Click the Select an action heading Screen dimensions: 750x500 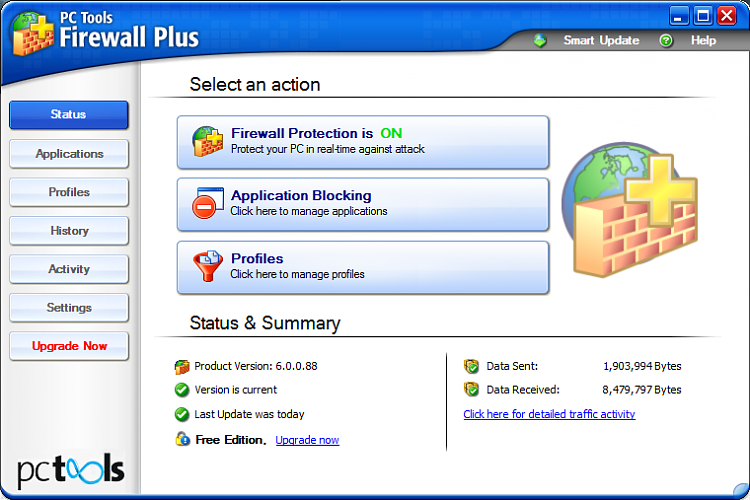(x=255, y=85)
